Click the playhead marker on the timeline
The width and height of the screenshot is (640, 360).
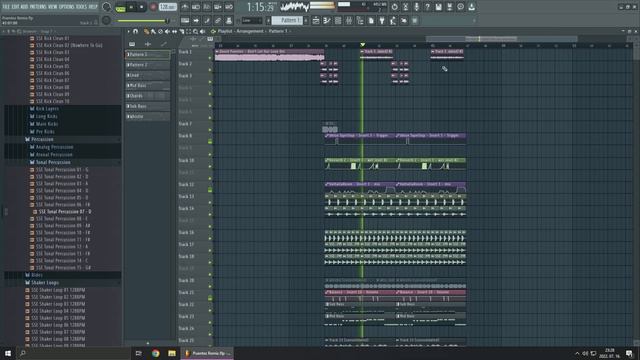(362, 44)
